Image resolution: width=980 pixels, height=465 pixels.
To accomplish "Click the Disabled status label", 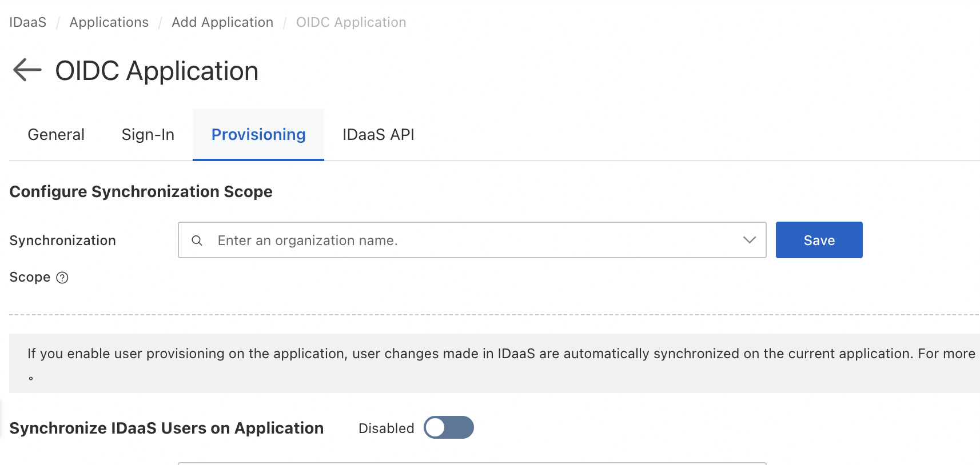I will 386,428.
